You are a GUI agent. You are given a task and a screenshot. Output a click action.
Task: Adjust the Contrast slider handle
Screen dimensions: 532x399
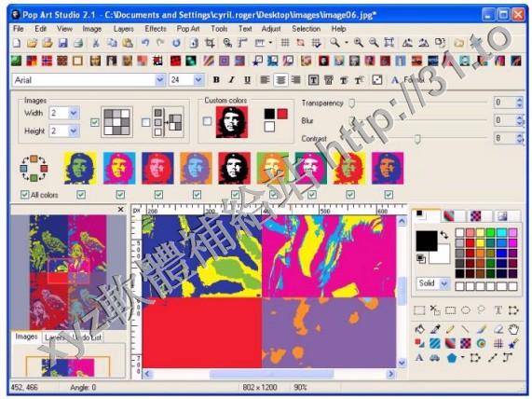[417, 139]
